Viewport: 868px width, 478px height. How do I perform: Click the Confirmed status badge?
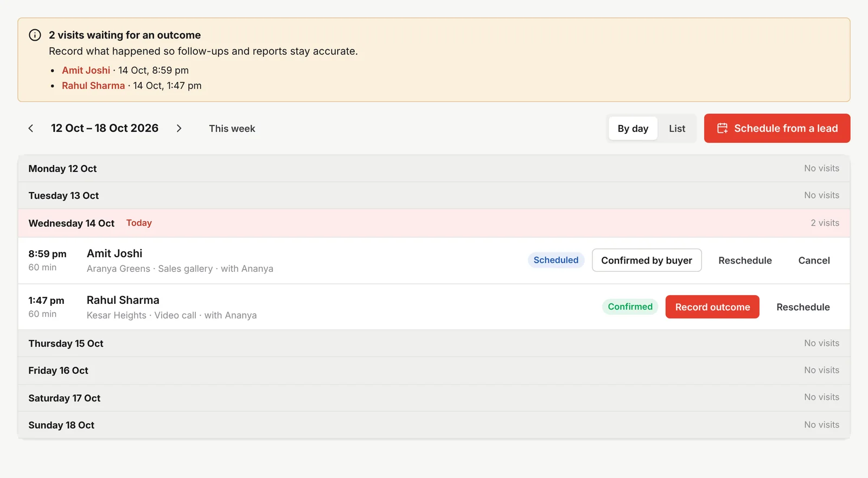pos(630,307)
